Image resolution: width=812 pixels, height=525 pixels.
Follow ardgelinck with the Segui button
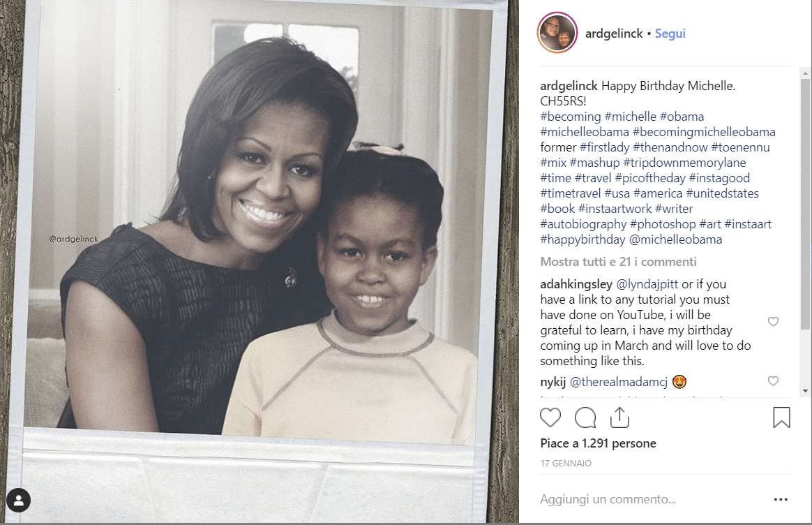coord(670,34)
